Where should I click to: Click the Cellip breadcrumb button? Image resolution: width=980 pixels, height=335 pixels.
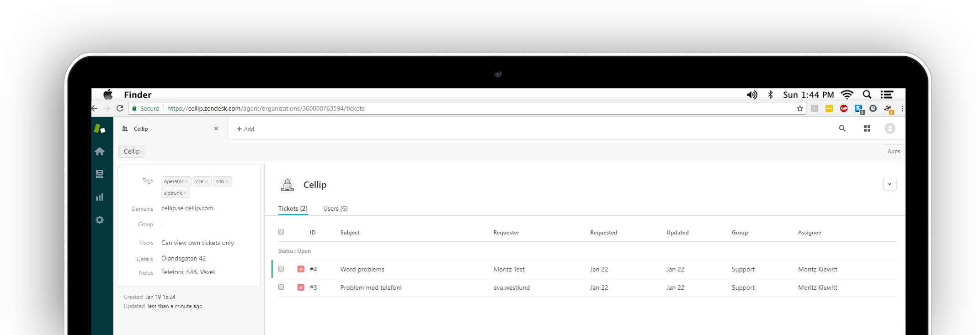(x=132, y=151)
